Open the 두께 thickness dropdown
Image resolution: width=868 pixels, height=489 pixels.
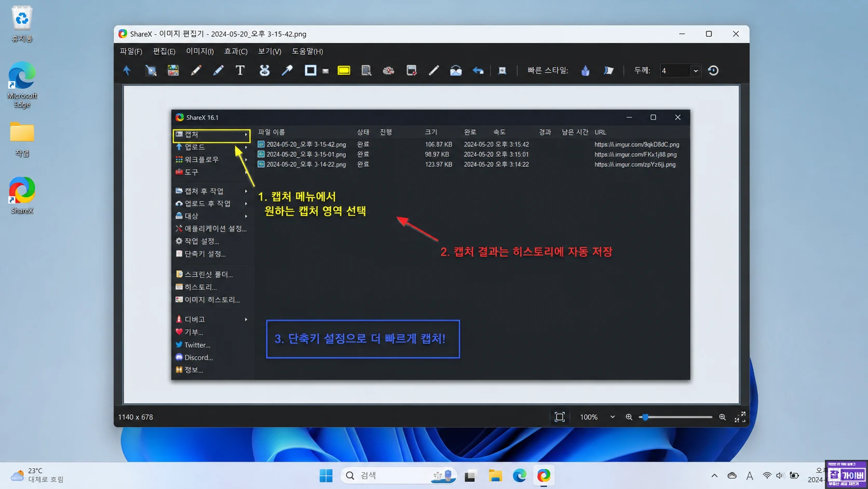[696, 71]
